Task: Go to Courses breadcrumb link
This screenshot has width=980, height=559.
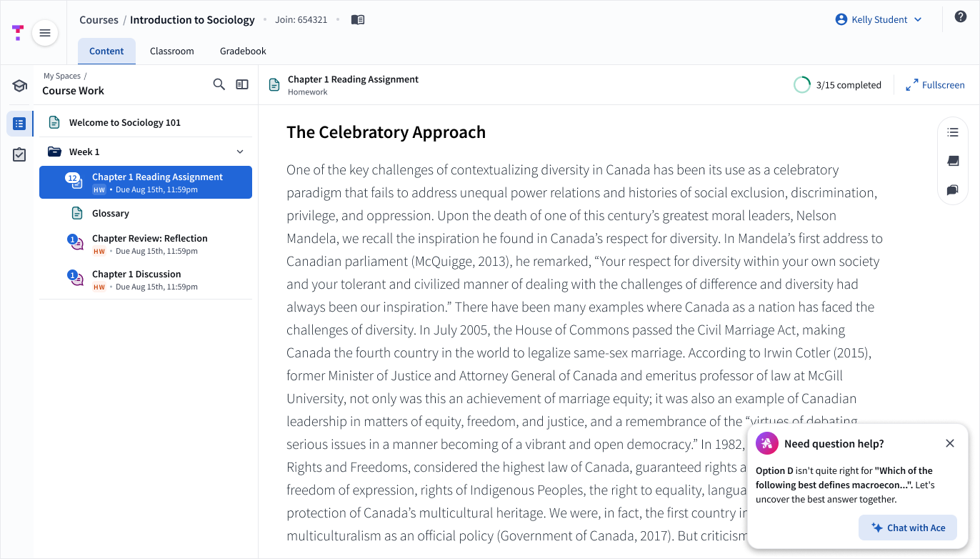Action: click(x=99, y=20)
